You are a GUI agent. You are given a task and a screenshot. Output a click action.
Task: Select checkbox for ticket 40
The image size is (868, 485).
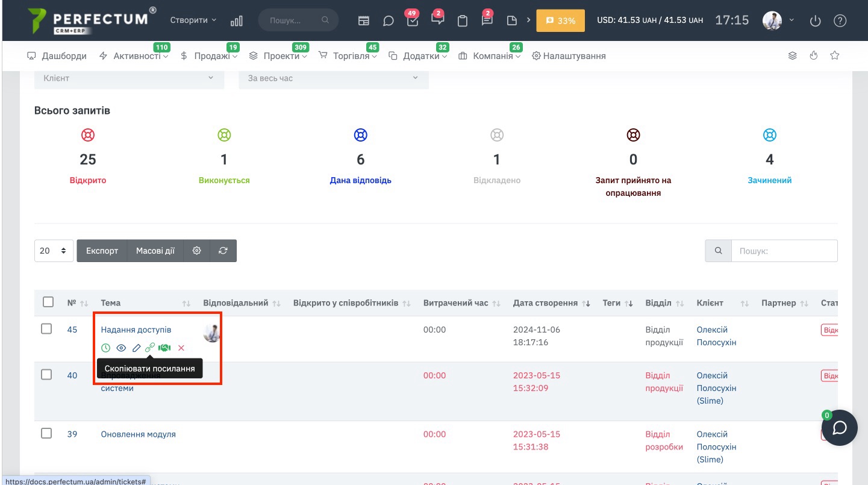pos(46,374)
